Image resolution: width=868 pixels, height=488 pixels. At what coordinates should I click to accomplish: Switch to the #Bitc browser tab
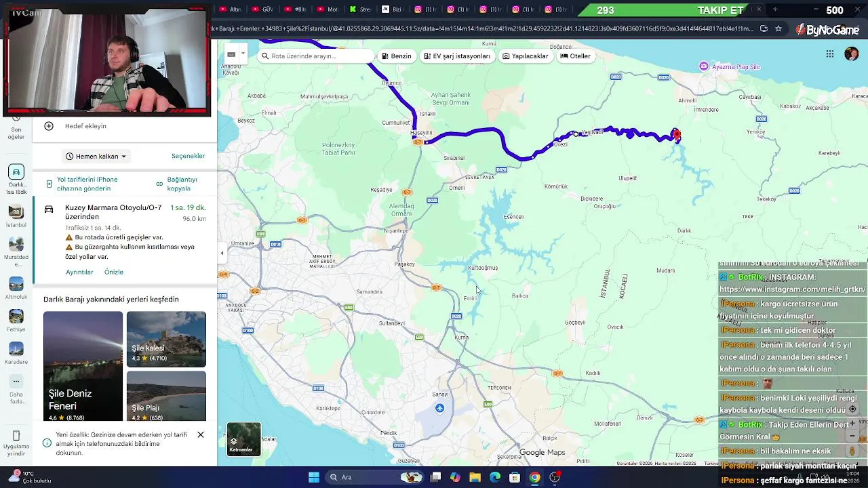click(x=296, y=9)
